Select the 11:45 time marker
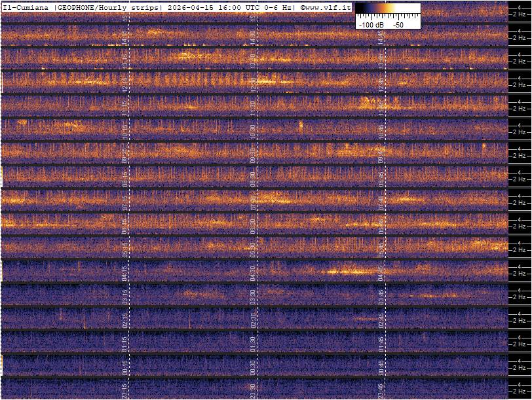Screen dimensions: 532x400 coord(380,107)
